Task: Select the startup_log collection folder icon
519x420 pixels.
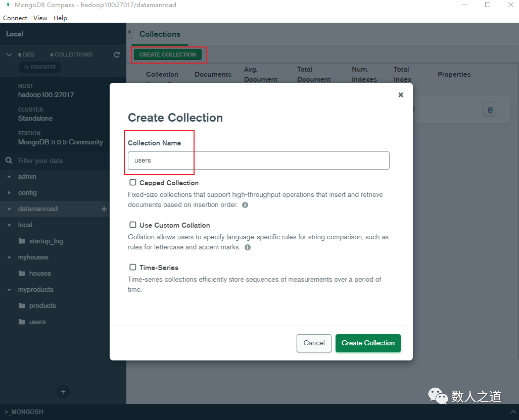Action: 22,241
